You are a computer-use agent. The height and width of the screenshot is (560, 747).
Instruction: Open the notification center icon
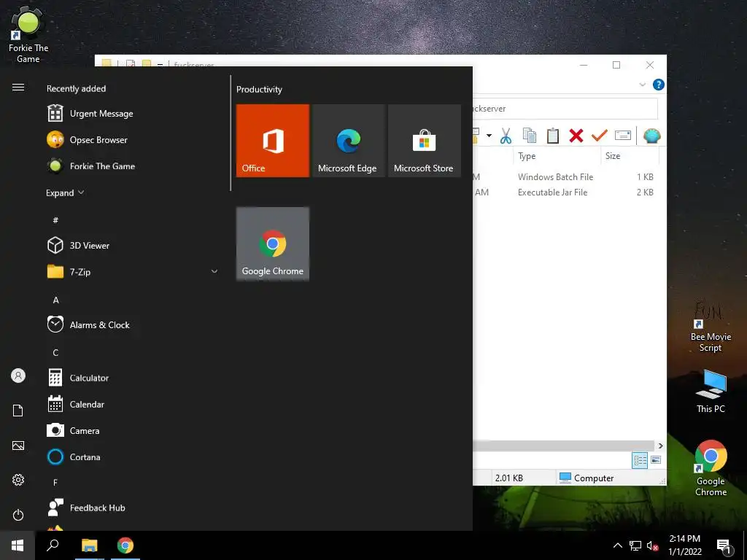[x=724, y=545]
